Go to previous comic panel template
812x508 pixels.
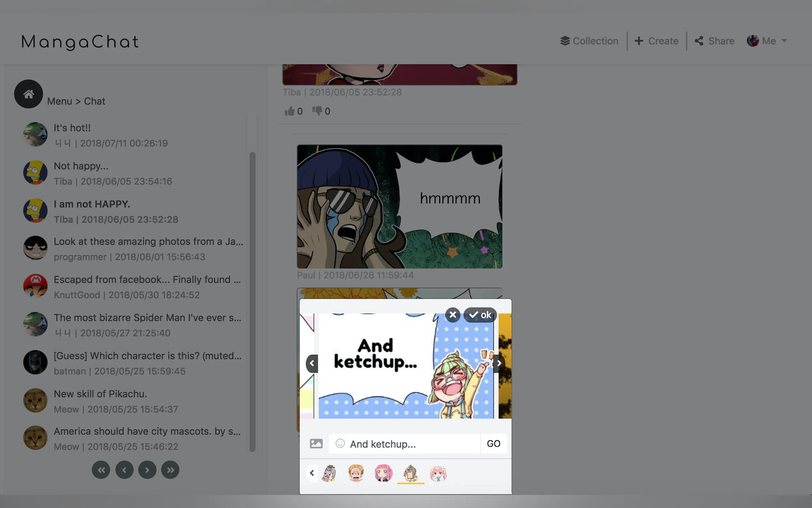(x=312, y=363)
